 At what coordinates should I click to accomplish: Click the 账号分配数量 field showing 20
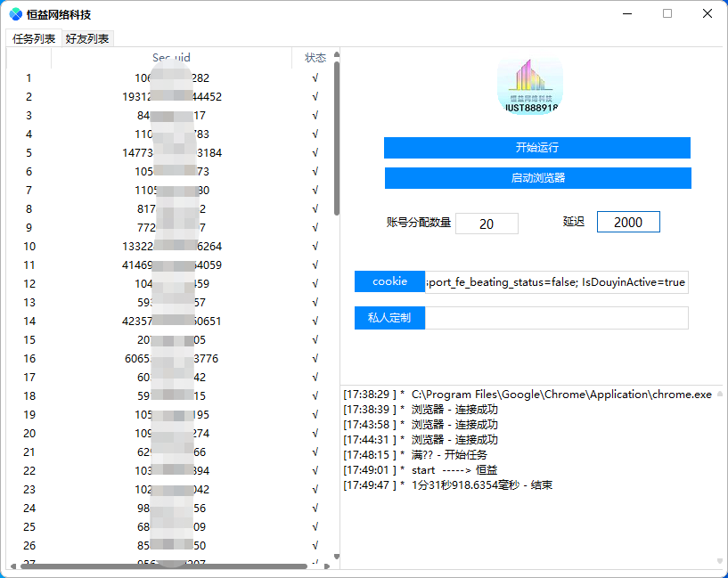point(487,224)
